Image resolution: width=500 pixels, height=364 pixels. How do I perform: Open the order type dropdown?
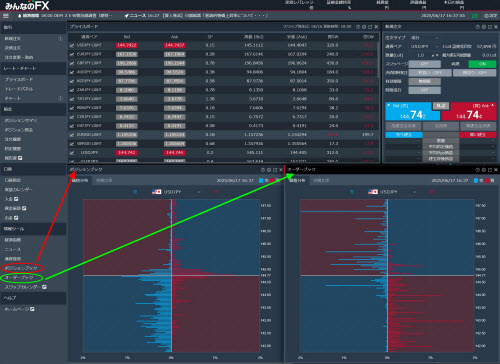[x=425, y=38]
